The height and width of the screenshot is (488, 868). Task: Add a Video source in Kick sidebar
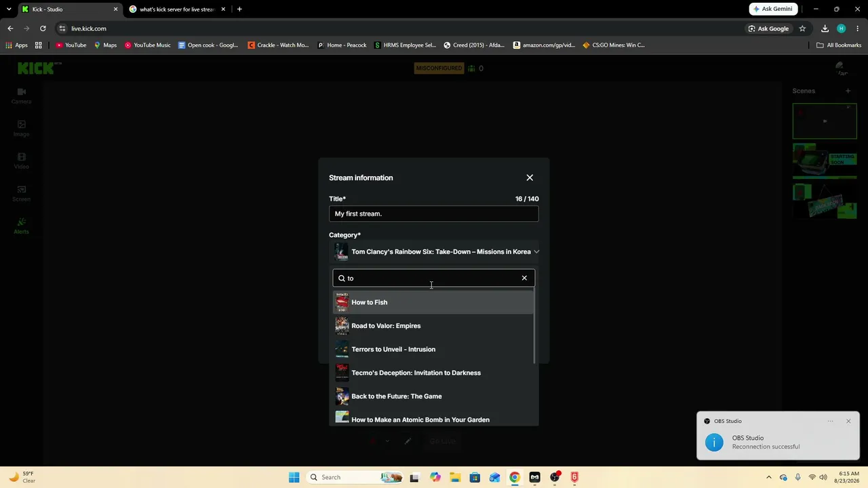[22, 161]
